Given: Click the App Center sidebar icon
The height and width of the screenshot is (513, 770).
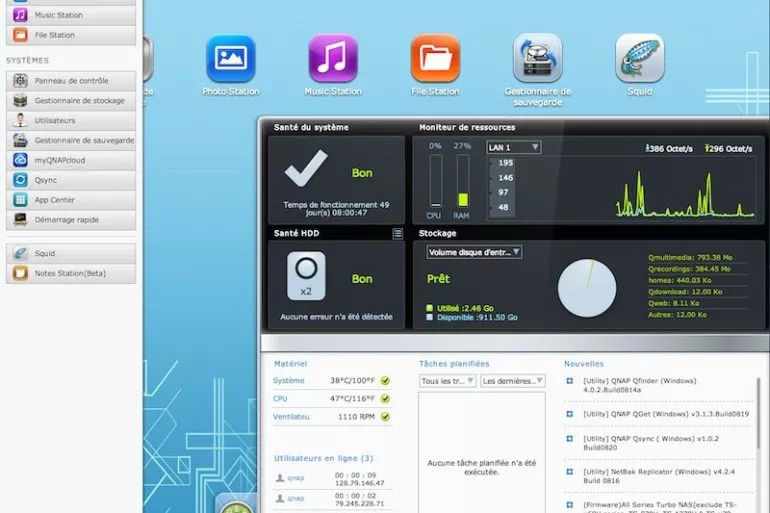Looking at the screenshot, I should pyautogui.click(x=20, y=200).
